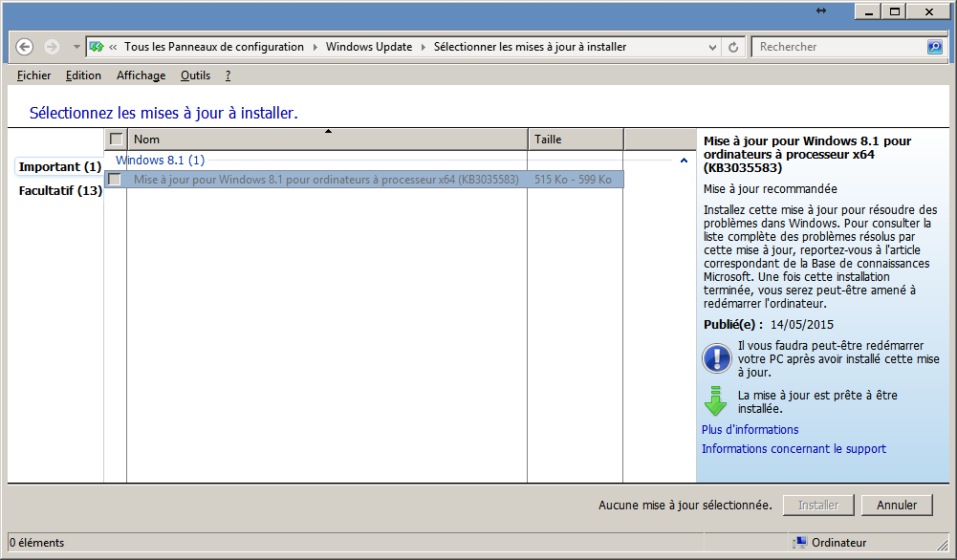This screenshot has width=957, height=560.
Task: Select the KB3035583 update row name
Action: (x=326, y=180)
